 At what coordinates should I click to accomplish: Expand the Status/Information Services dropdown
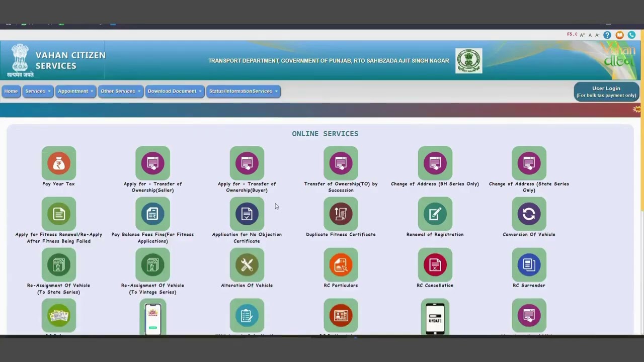(244, 91)
